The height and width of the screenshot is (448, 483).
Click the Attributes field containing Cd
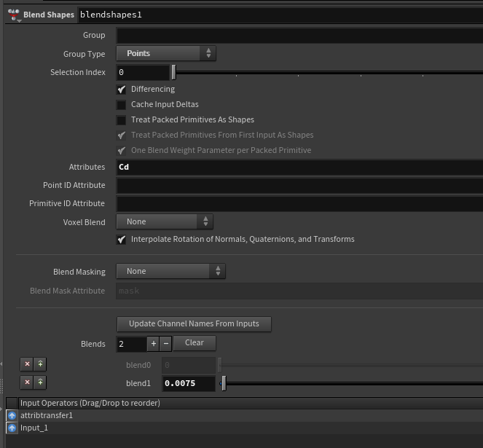[299, 168]
